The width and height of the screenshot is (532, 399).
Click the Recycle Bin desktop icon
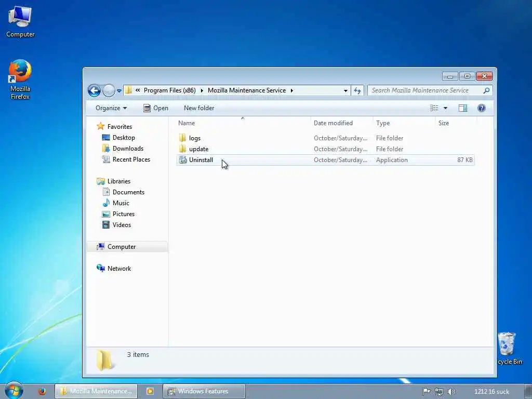(x=509, y=348)
